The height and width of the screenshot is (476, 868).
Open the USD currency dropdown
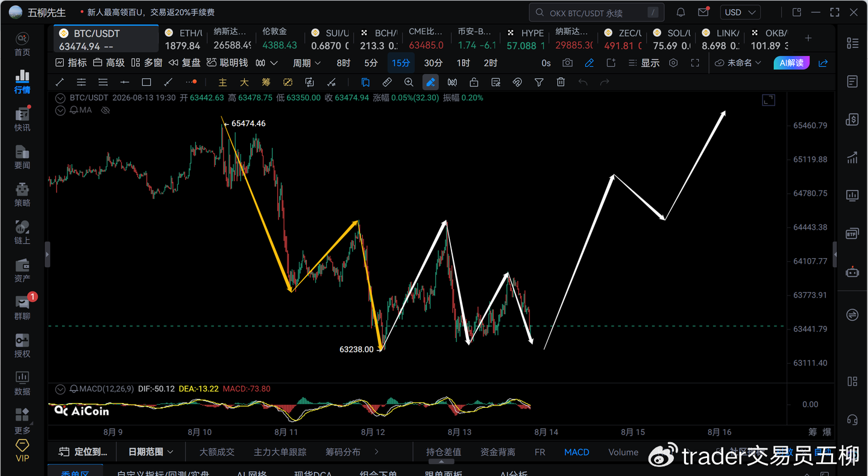pos(741,12)
